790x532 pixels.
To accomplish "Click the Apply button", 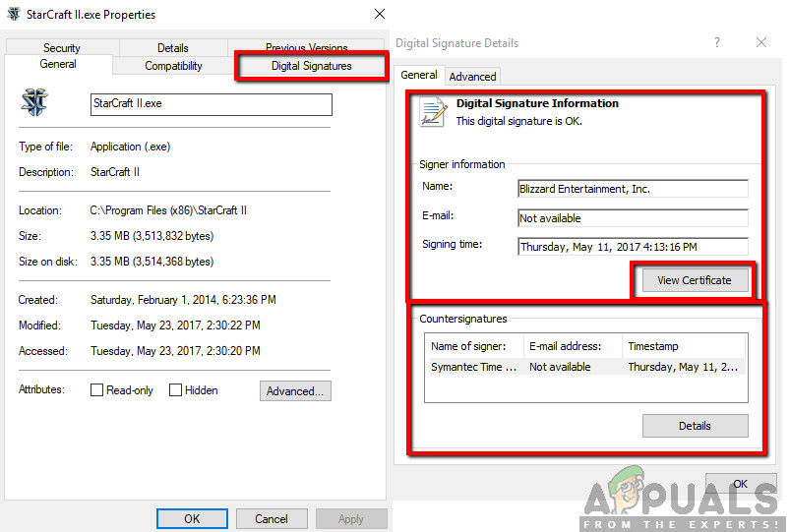I will tap(351, 518).
